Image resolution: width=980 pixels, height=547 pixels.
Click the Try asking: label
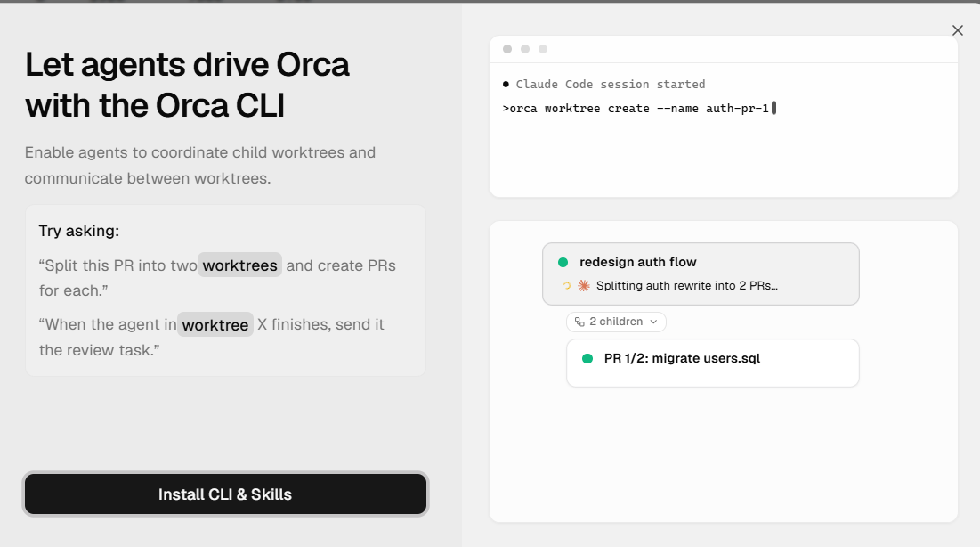(78, 231)
